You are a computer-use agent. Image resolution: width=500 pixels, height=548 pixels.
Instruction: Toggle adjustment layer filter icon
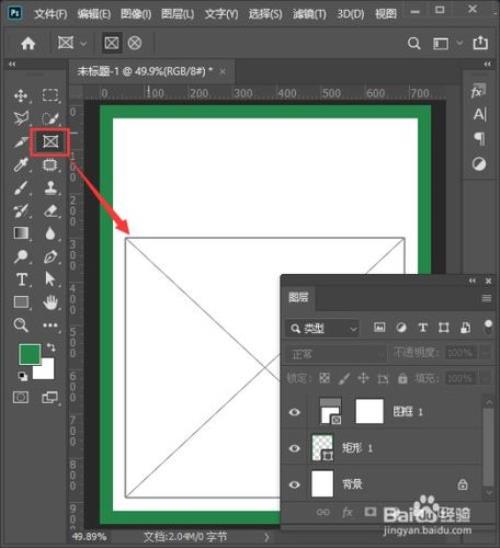pyautogui.click(x=401, y=327)
